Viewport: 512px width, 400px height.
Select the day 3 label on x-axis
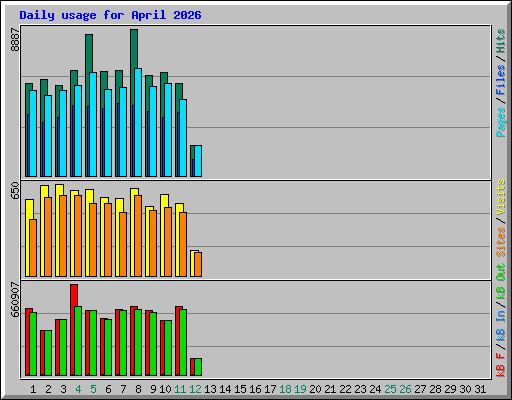pyautogui.click(x=63, y=389)
